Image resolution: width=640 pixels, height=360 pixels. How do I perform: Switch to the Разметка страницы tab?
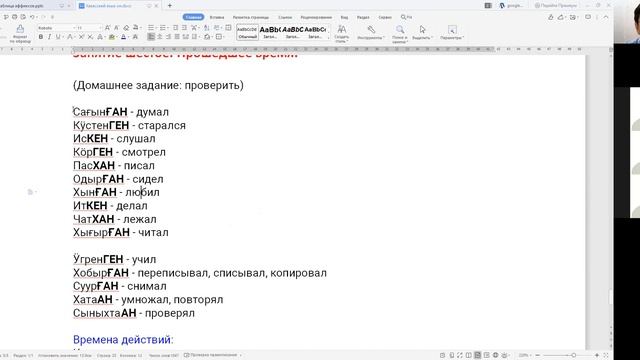coord(251,17)
